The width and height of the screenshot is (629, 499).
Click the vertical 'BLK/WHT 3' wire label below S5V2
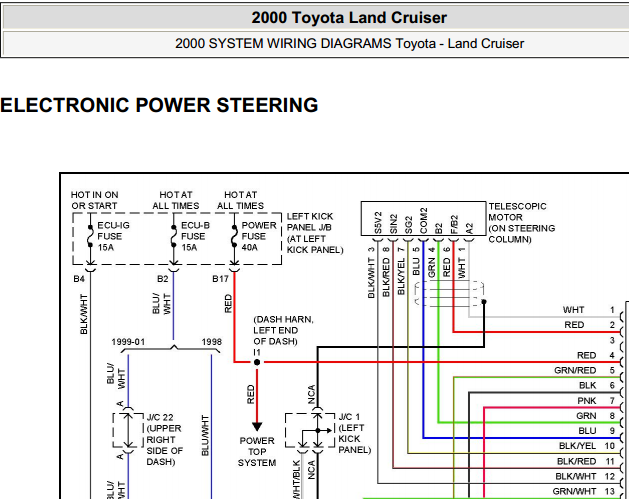371,272
